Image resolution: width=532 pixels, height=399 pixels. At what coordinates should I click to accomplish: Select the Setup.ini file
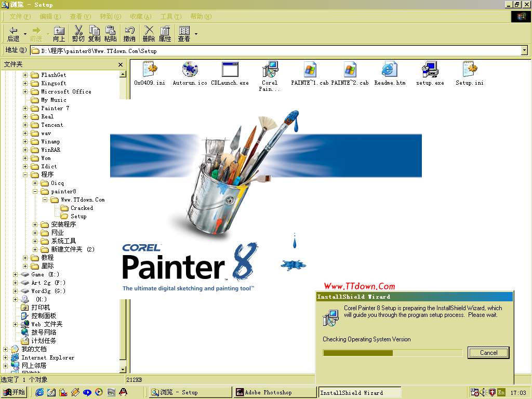point(470,73)
